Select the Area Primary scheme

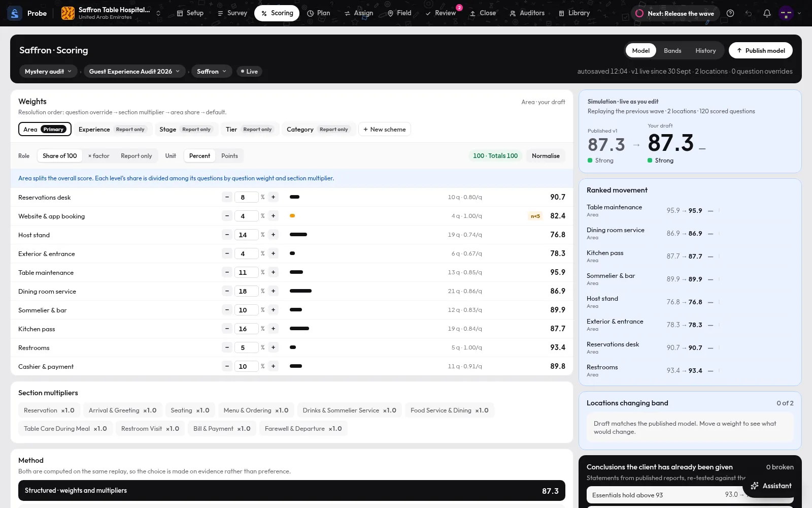(x=45, y=129)
